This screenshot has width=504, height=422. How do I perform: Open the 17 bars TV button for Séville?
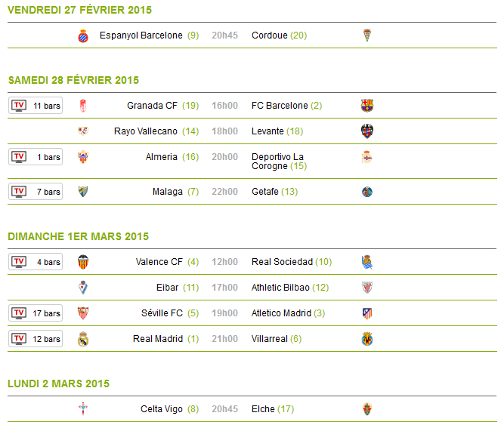(x=36, y=313)
